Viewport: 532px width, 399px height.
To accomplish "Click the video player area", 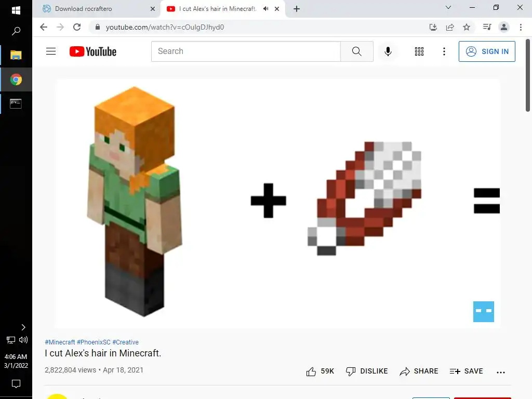I will [278, 204].
